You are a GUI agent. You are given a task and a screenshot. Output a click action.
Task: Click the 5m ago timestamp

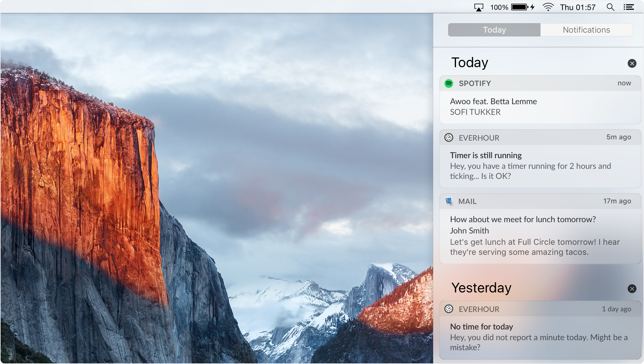point(619,137)
